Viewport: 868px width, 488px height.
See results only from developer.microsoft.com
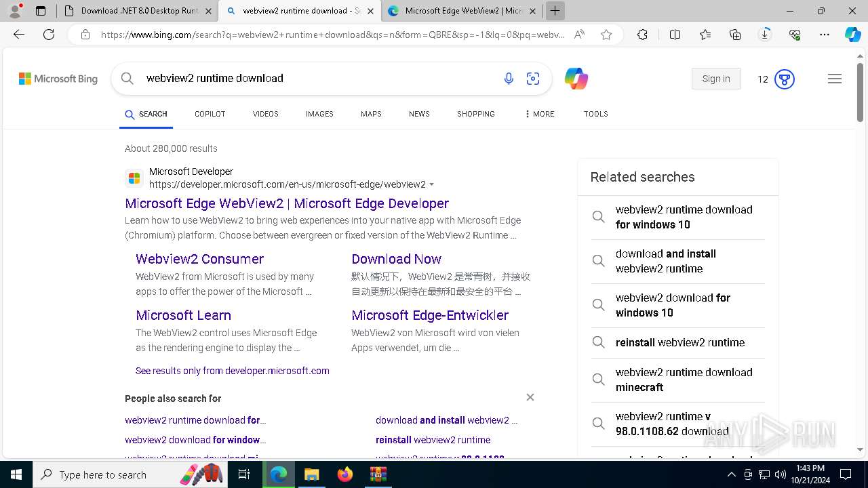coord(233,371)
